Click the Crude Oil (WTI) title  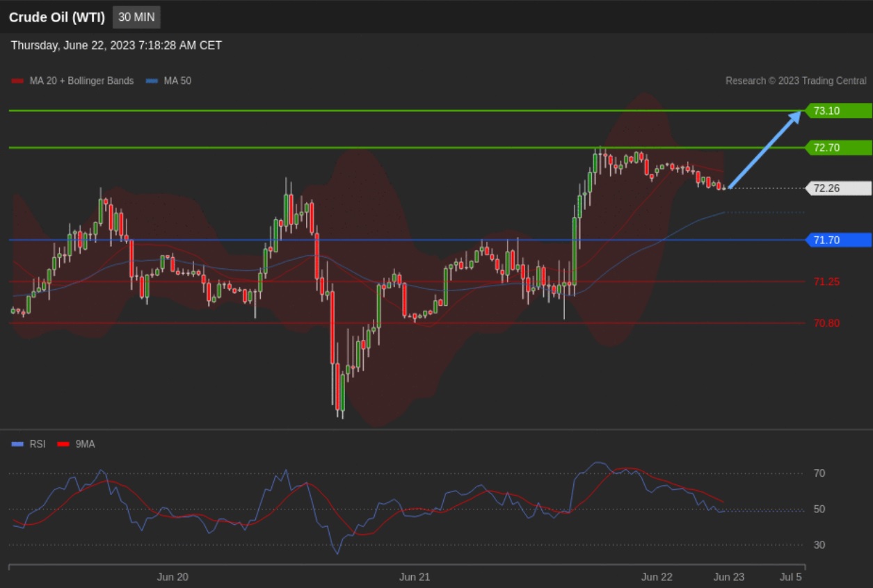[57, 17]
